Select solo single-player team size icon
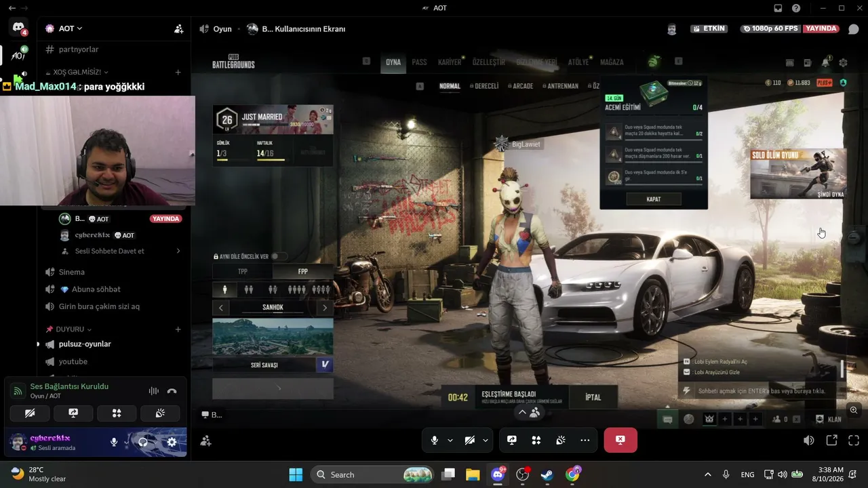 [x=224, y=289]
